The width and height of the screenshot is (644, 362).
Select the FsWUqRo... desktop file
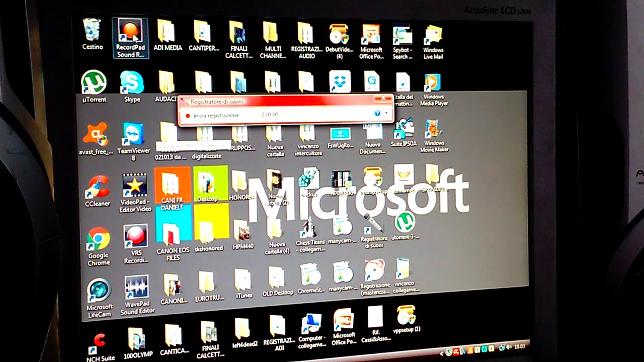[x=341, y=137]
